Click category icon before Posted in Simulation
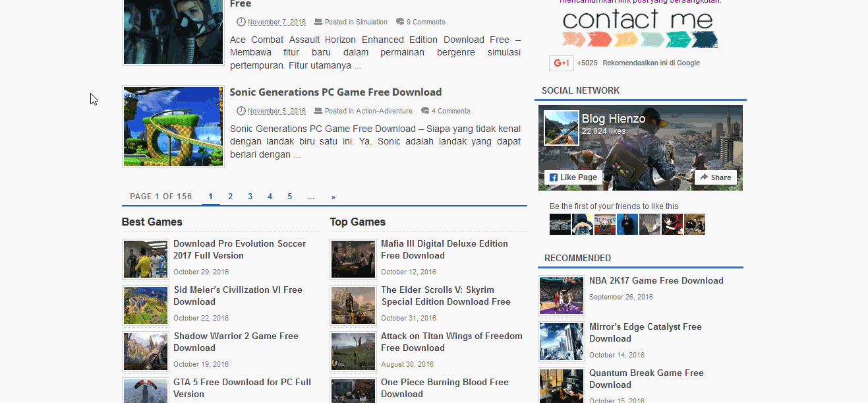The image size is (868, 403). tap(318, 22)
